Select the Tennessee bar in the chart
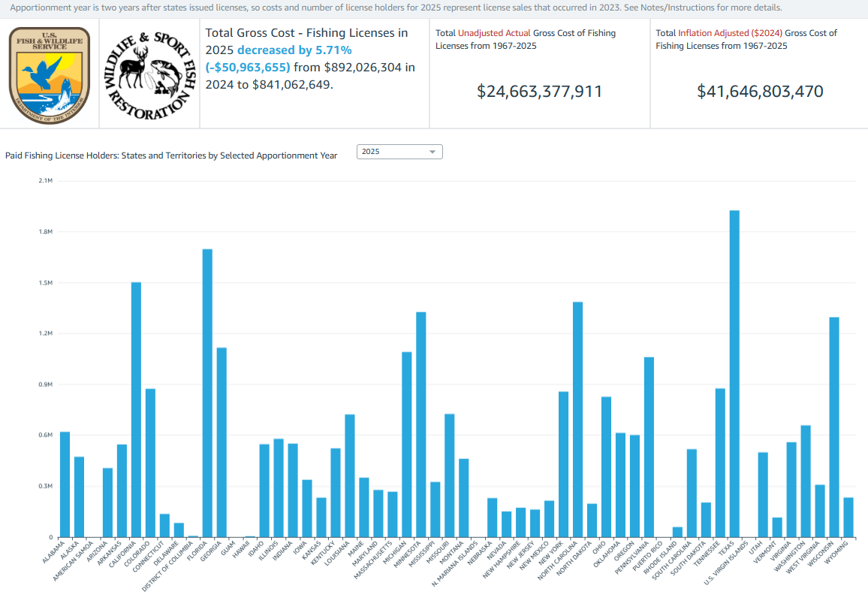This screenshot has width=868, height=592. 720,463
